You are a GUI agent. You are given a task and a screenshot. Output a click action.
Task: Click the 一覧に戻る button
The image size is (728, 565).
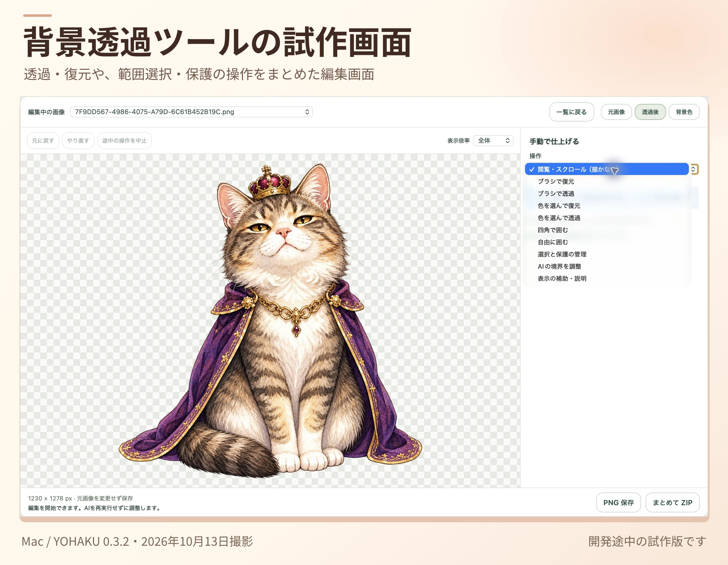pos(571,112)
